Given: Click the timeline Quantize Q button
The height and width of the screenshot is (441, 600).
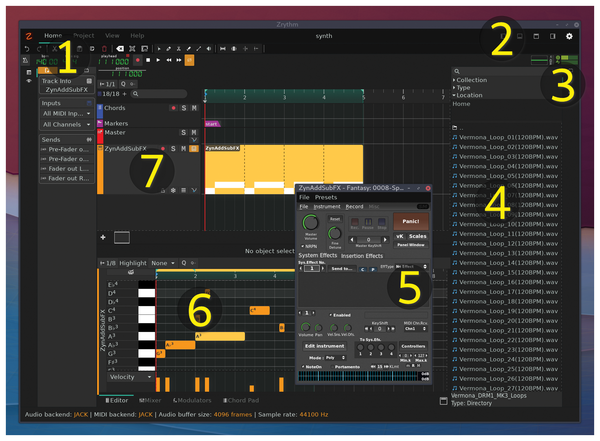Looking at the screenshot, I should pos(123,84).
